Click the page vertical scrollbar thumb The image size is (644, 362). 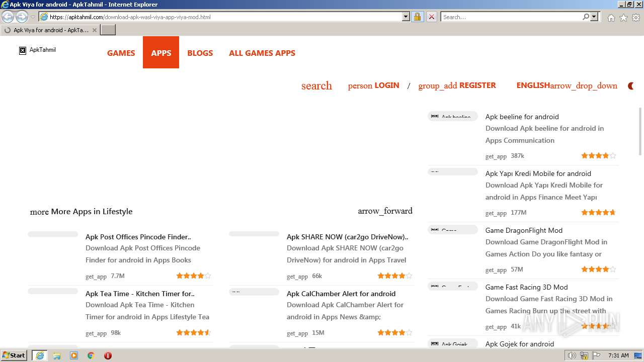tap(640, 132)
